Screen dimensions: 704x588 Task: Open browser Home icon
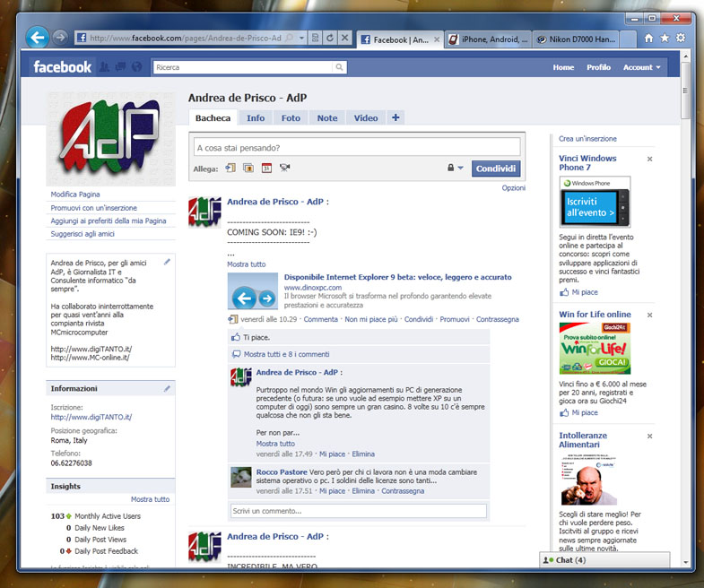pyautogui.click(x=648, y=39)
